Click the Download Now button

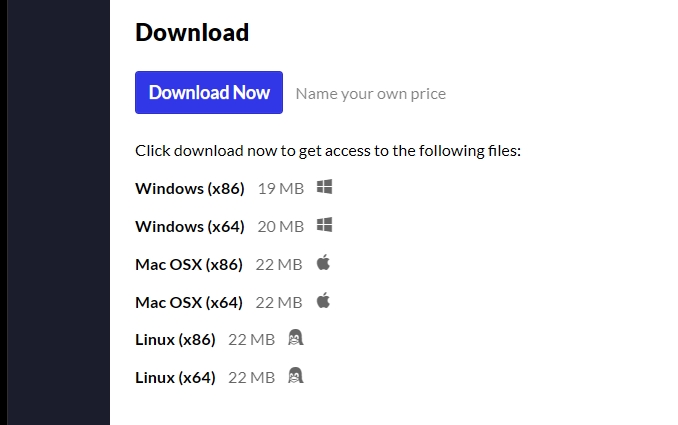209,93
